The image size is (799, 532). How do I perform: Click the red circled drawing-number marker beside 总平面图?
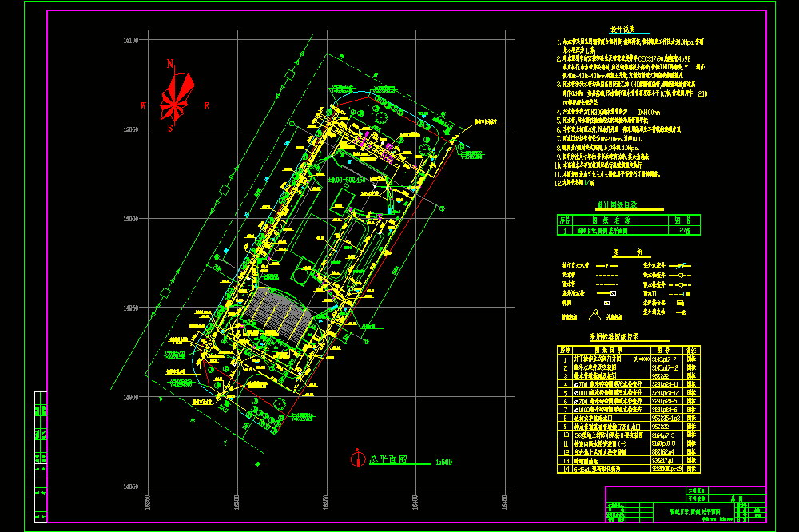(358, 459)
